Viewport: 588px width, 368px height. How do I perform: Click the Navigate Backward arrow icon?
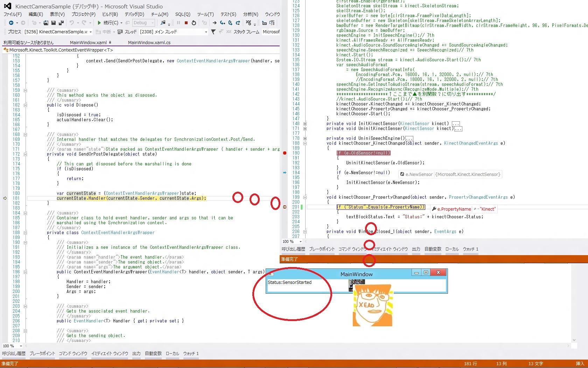pos(11,23)
